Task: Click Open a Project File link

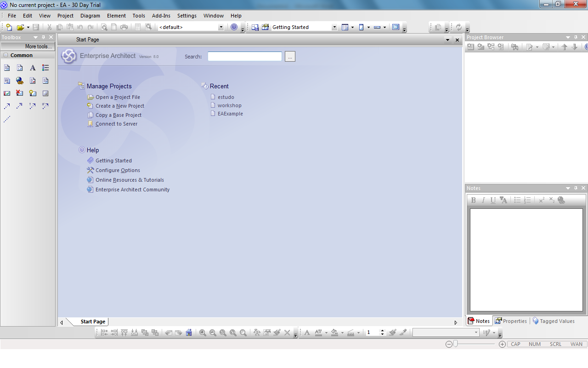Action: [118, 97]
